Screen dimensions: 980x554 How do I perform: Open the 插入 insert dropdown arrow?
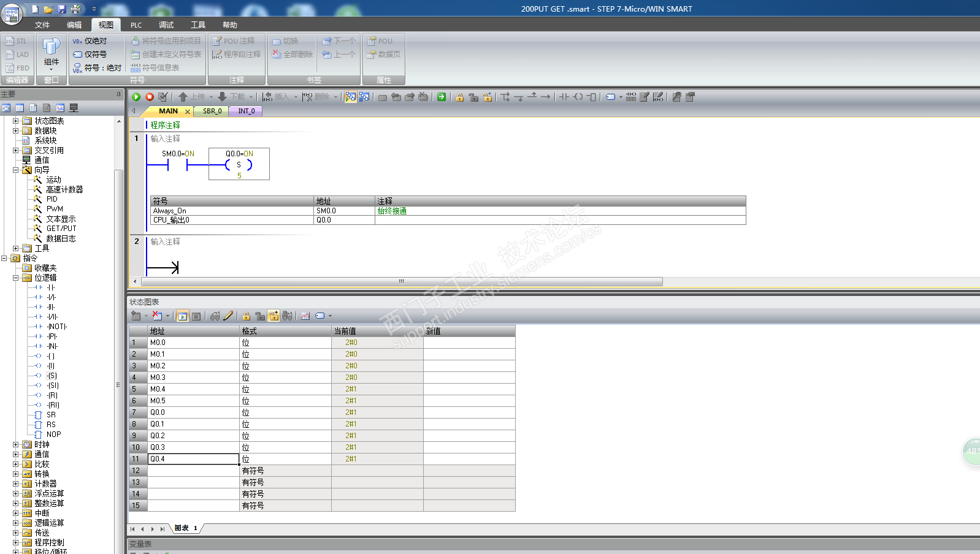point(296,97)
